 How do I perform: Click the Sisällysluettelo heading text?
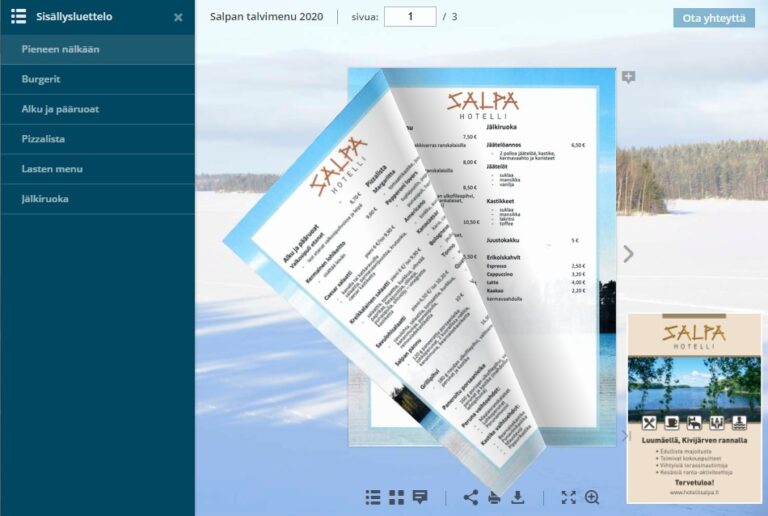(x=74, y=17)
